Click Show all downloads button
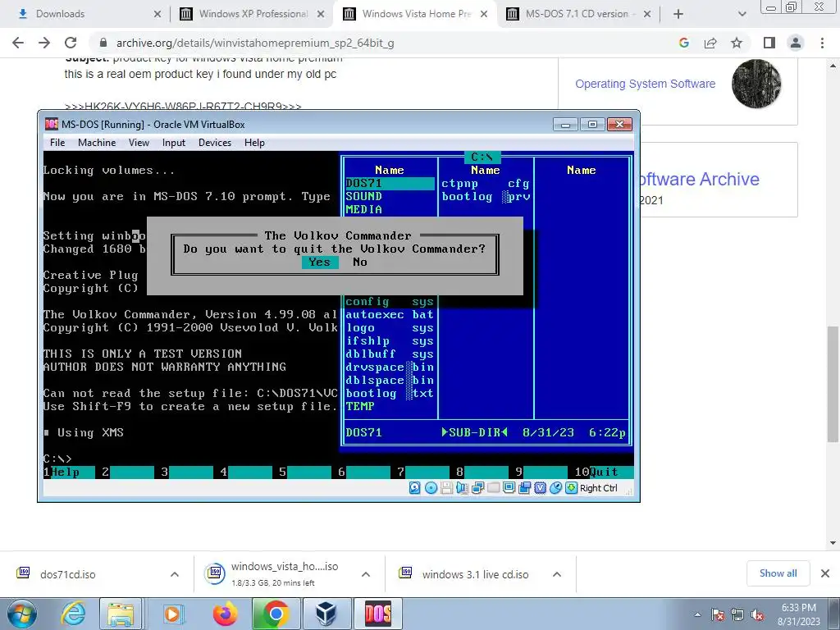Screen dimensions: 840x630 point(778,573)
